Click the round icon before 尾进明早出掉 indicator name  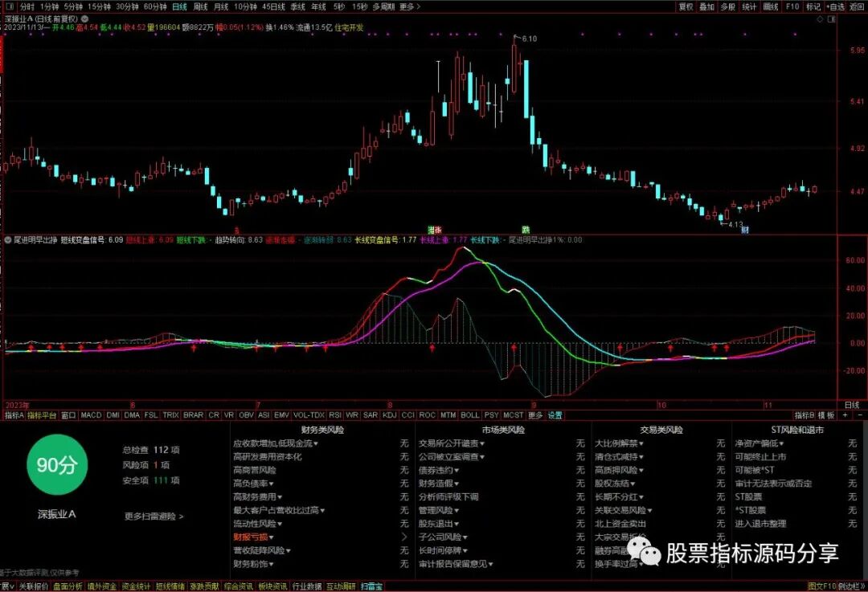tap(8, 240)
